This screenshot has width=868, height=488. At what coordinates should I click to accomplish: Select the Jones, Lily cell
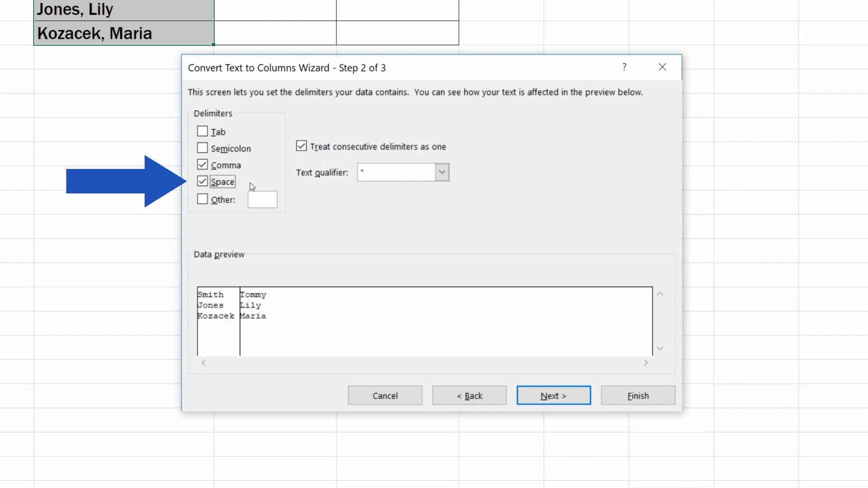tap(122, 9)
